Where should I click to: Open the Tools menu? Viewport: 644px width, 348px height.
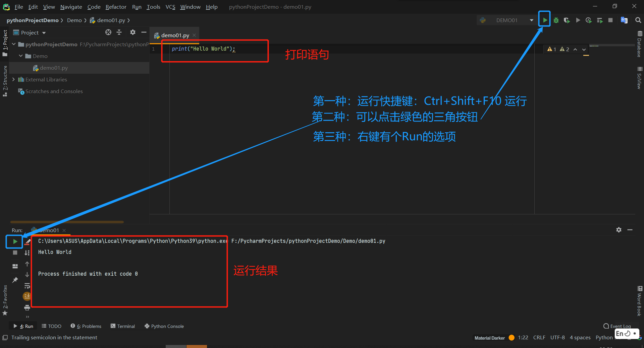(x=153, y=7)
